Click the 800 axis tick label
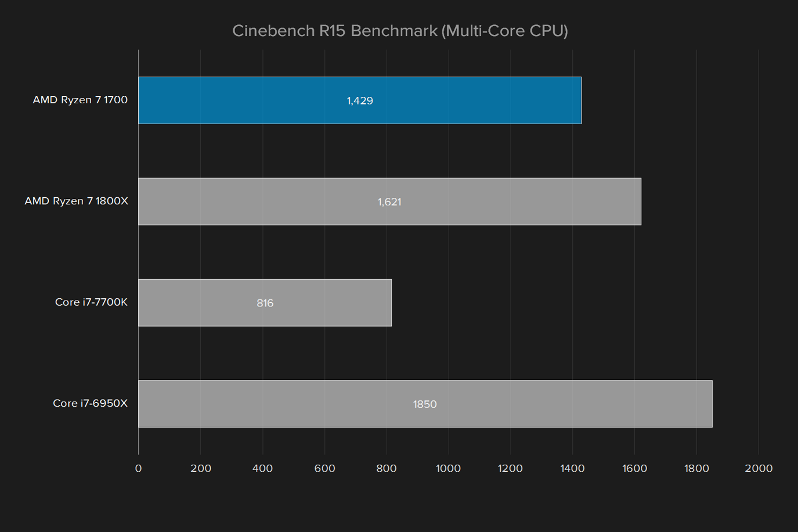798x532 pixels. click(387, 468)
